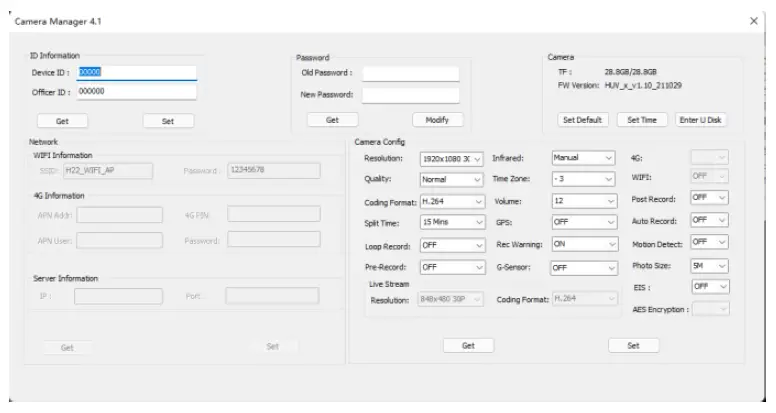
Task: Click the Set Default camera button
Action: (x=582, y=120)
